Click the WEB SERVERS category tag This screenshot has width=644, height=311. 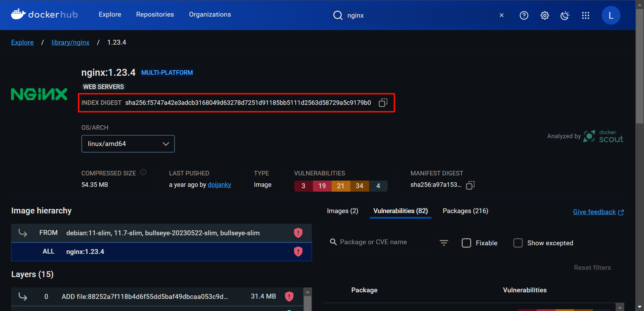[104, 87]
